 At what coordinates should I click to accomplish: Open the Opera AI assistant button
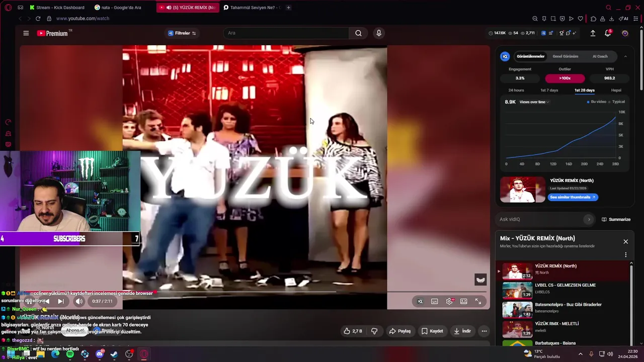tap(624, 19)
